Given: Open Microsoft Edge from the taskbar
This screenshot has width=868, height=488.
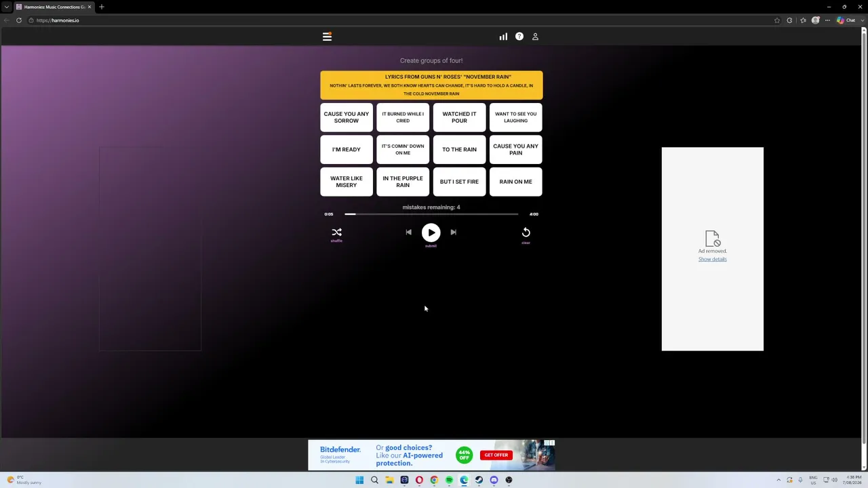Looking at the screenshot, I should click(x=464, y=480).
